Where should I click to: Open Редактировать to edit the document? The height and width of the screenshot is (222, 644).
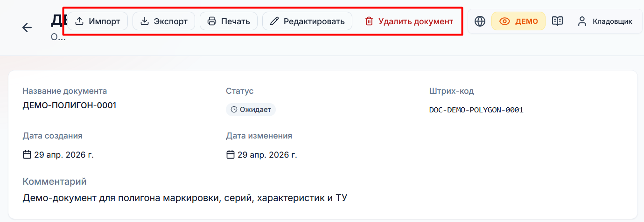(x=307, y=21)
